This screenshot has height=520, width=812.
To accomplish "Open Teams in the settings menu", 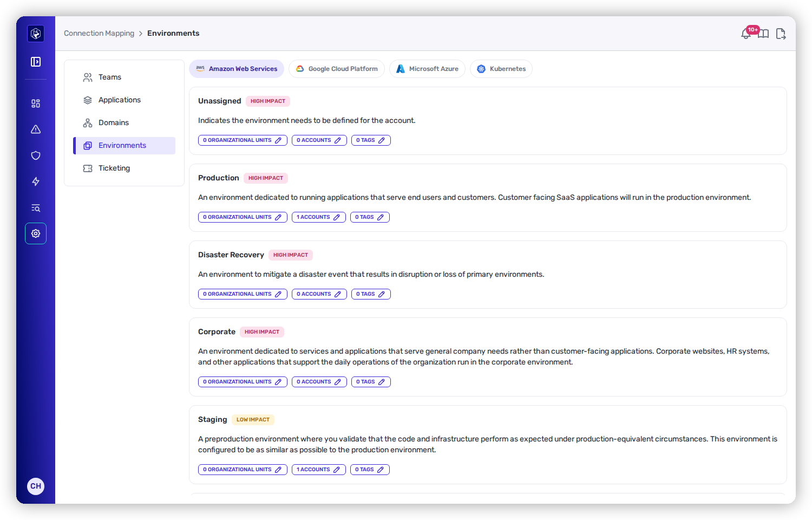I will point(125,77).
